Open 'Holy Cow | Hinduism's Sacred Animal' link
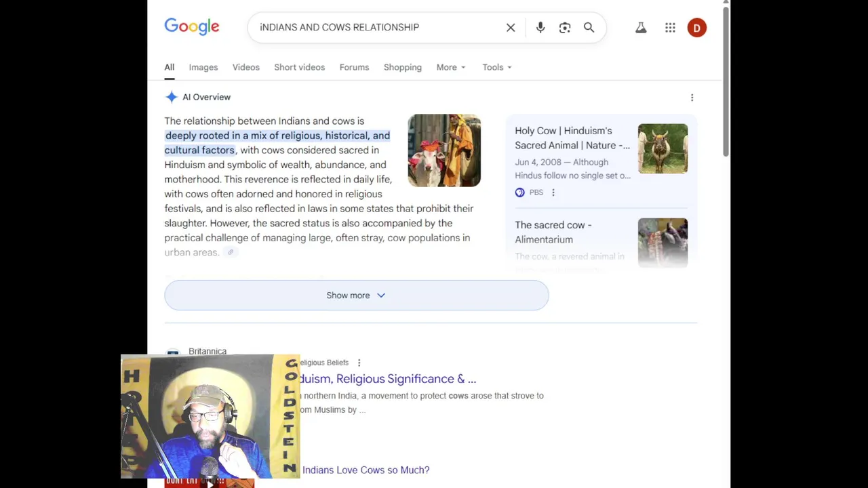 pyautogui.click(x=572, y=138)
